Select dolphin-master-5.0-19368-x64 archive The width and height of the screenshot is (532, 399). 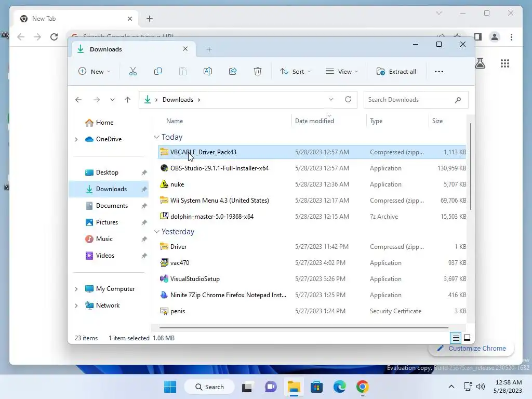click(312, 217)
